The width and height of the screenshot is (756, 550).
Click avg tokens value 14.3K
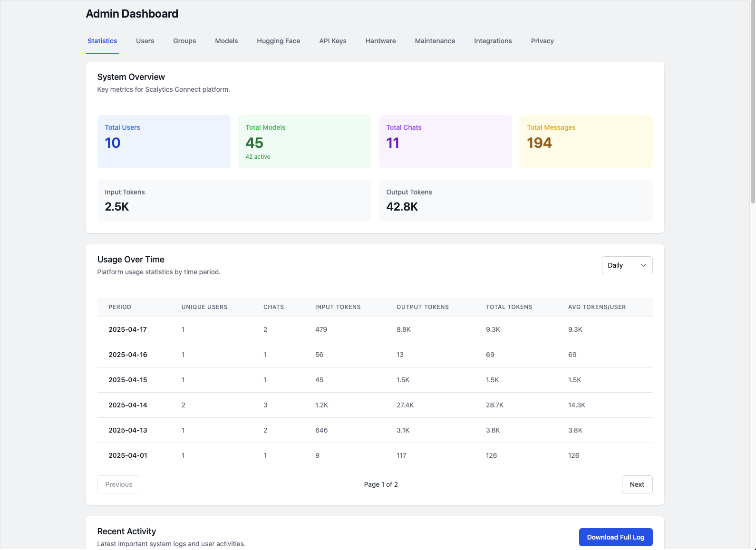click(577, 405)
